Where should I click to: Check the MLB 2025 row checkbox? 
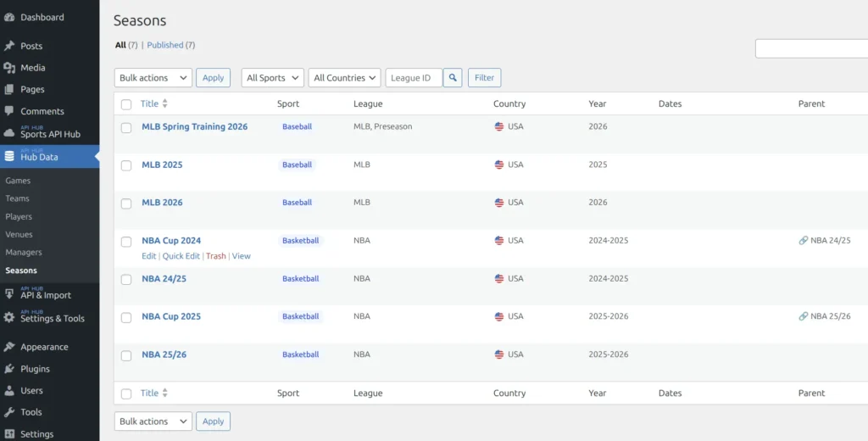point(126,165)
